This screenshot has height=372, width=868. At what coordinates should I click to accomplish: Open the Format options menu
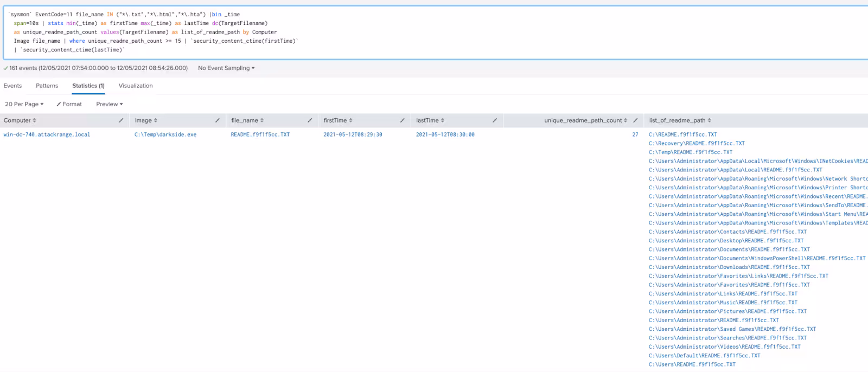(69, 104)
